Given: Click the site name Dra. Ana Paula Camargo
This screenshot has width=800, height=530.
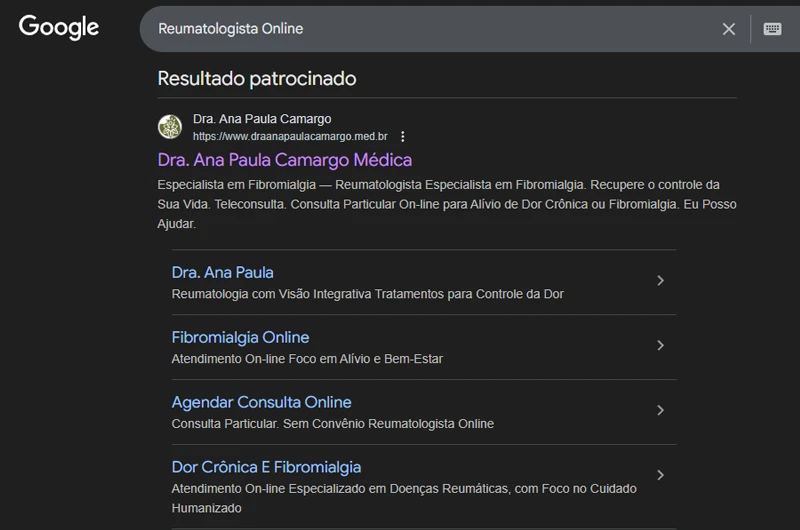Looking at the screenshot, I should tap(262, 119).
